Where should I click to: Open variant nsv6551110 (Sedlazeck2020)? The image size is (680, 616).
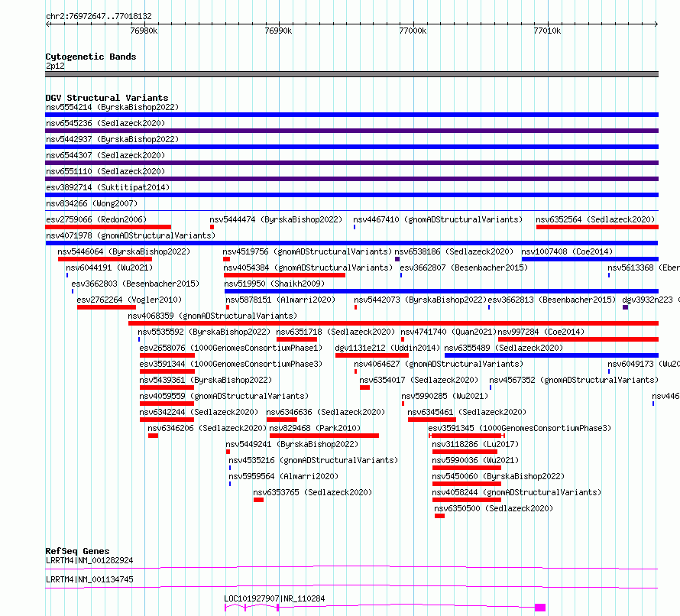click(105, 171)
